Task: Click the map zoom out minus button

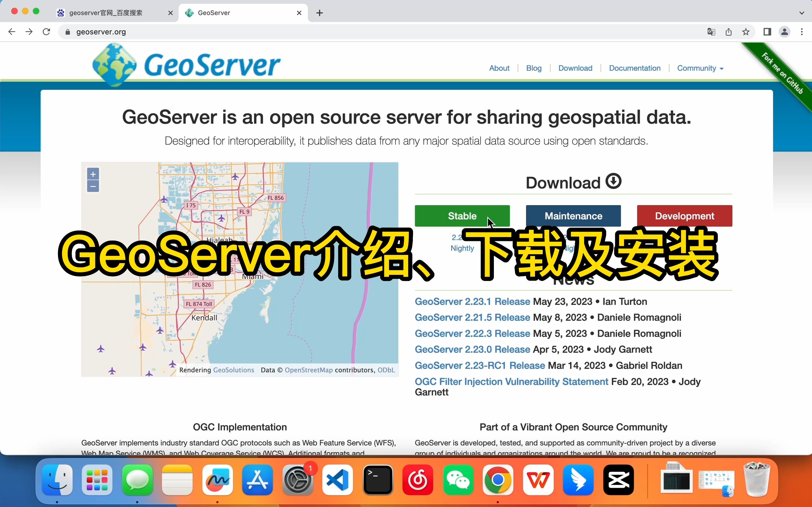Action: (93, 186)
